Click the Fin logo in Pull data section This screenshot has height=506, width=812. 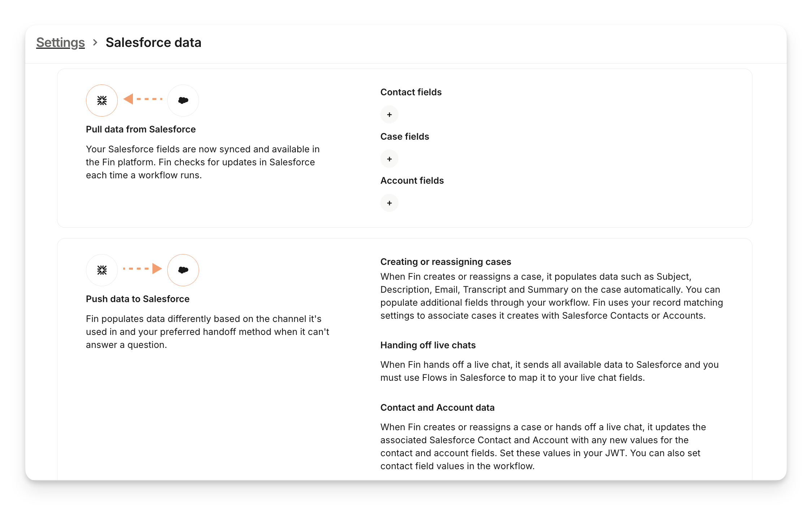102,101
